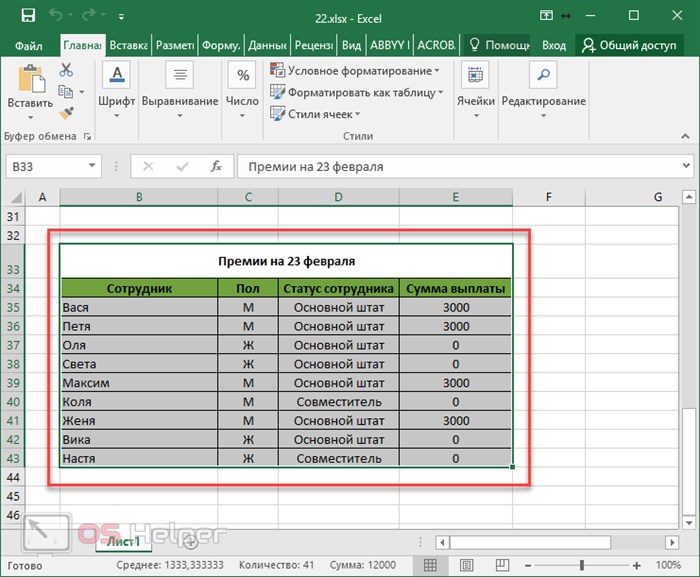
Task: Click the Save icon in title bar
Action: pos(28,16)
